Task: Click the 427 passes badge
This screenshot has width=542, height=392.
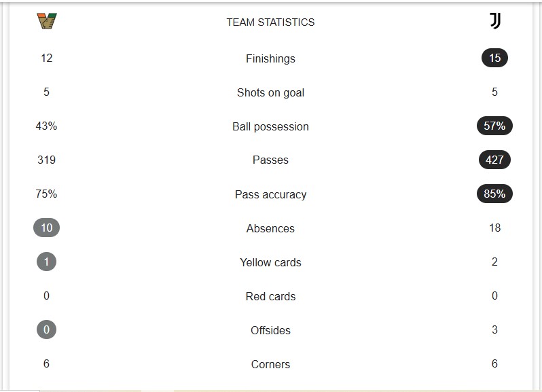Action: point(494,160)
